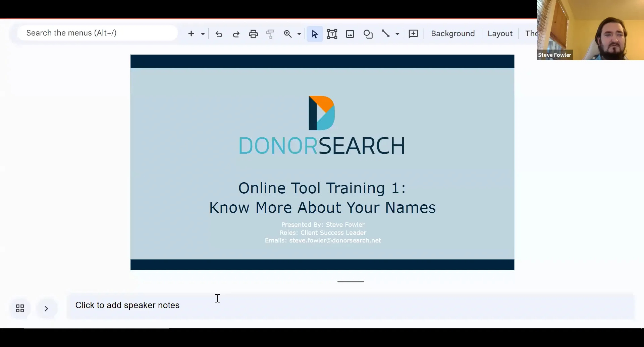Insert an image
This screenshot has height=347, width=644.
tap(350, 34)
